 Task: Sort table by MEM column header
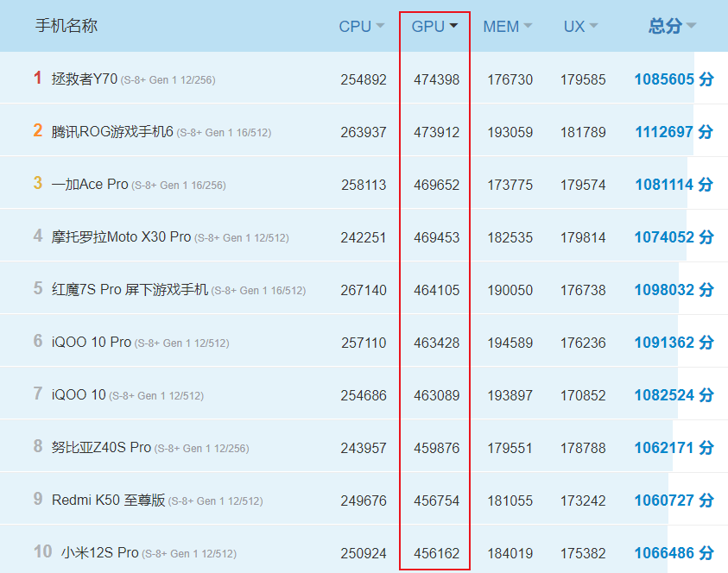point(507,26)
